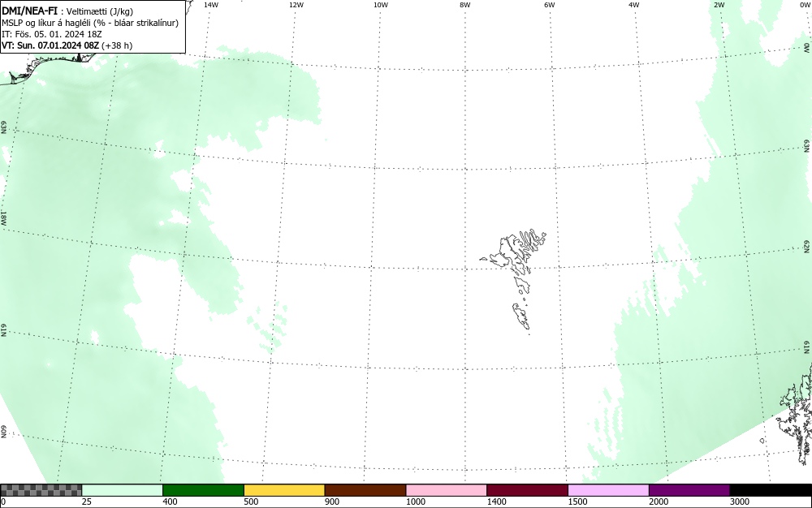The height and width of the screenshot is (508, 812).
Task: Click the legend value 400
Action: coord(170,502)
